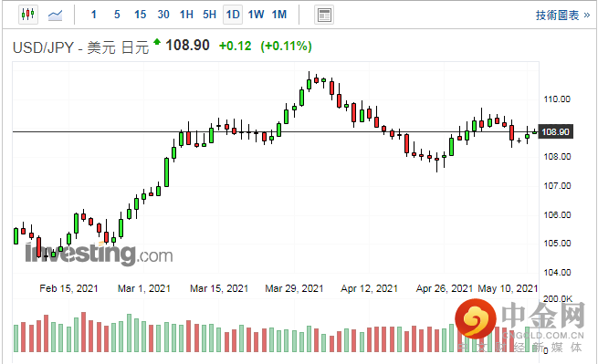Select the candlestick chart type icon

pyautogui.click(x=27, y=15)
